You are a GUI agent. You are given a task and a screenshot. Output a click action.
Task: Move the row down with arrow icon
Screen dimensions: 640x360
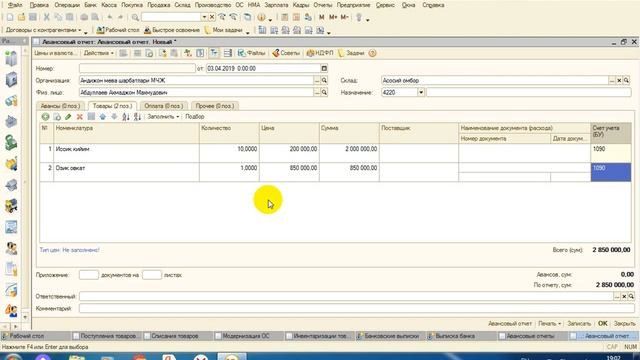coord(114,117)
